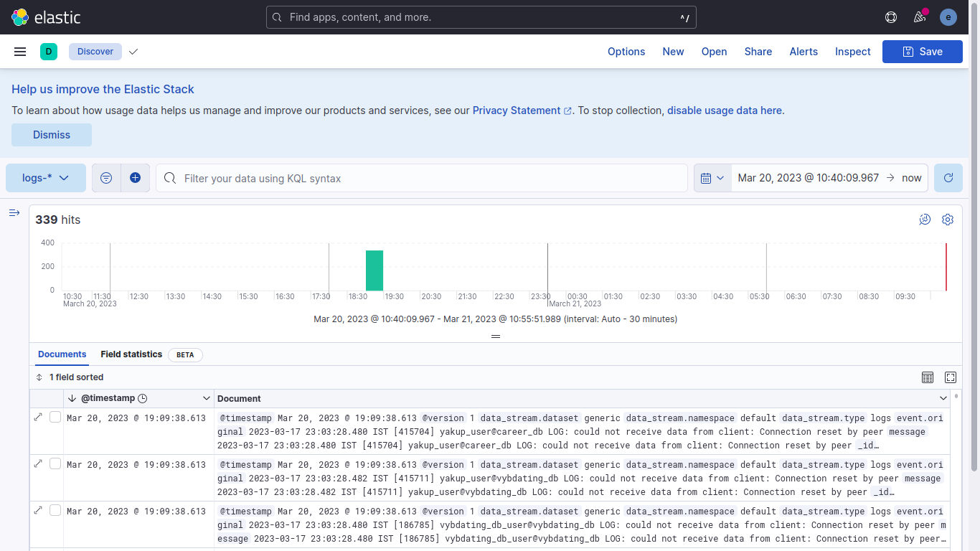Click the Discover breadcrumb badge
The width and height of the screenshot is (980, 551).
[x=95, y=52]
